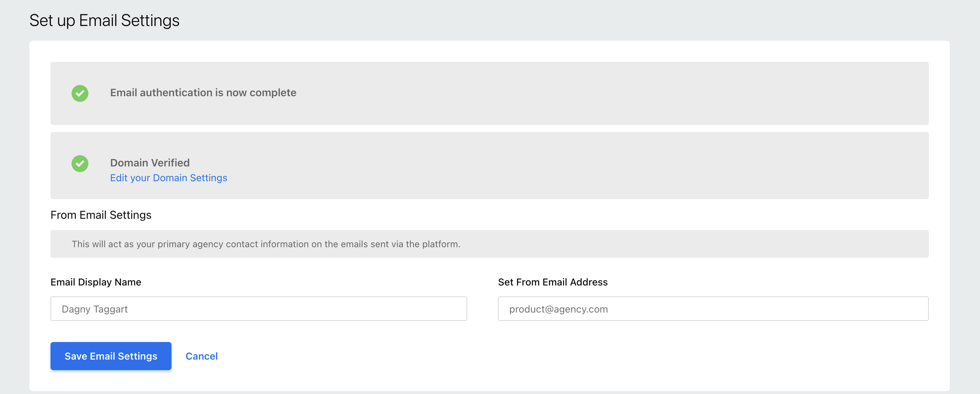
Task: Focus the Email Display Name field
Action: [x=259, y=309]
